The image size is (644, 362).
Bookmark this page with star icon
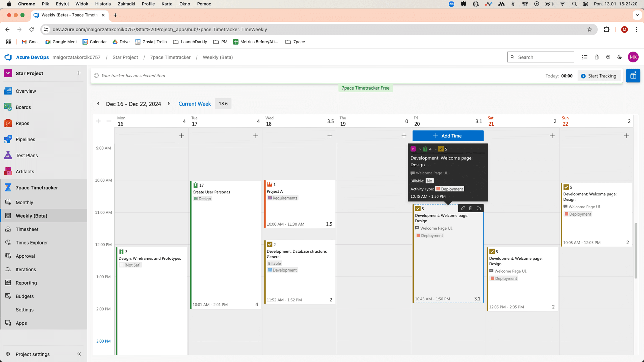(x=589, y=29)
